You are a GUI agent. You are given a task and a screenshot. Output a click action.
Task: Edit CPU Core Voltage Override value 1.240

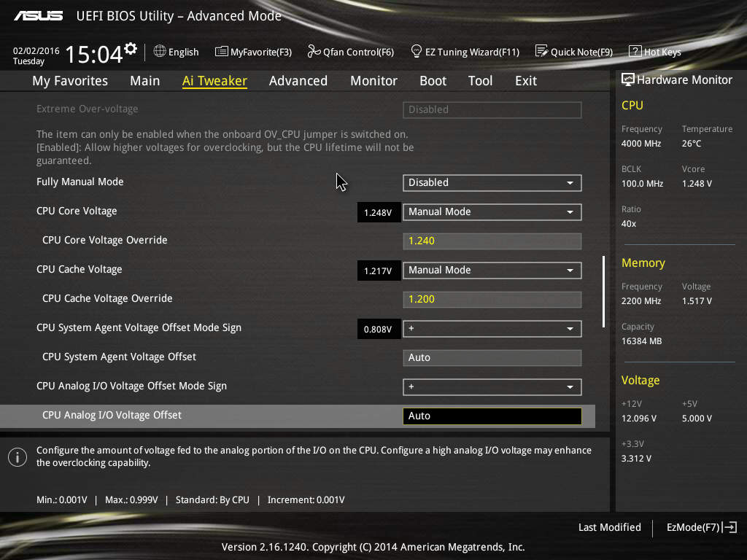tap(492, 241)
